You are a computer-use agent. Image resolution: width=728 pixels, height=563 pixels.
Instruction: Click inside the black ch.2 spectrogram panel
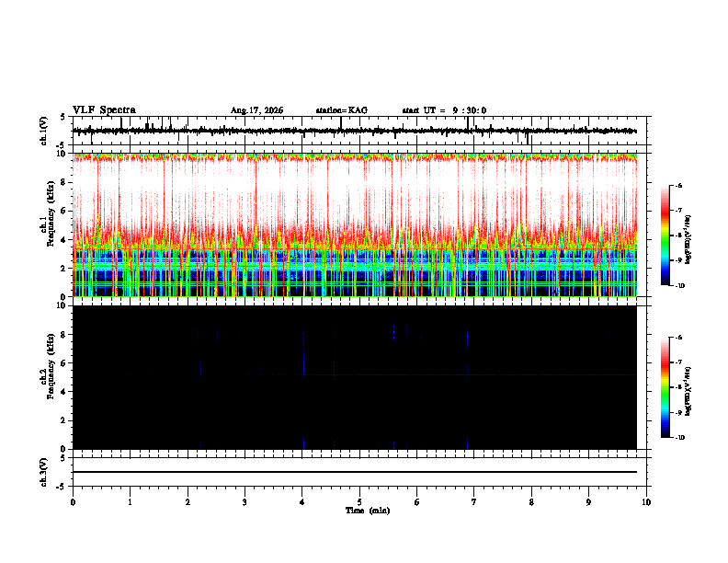[x=354, y=377]
